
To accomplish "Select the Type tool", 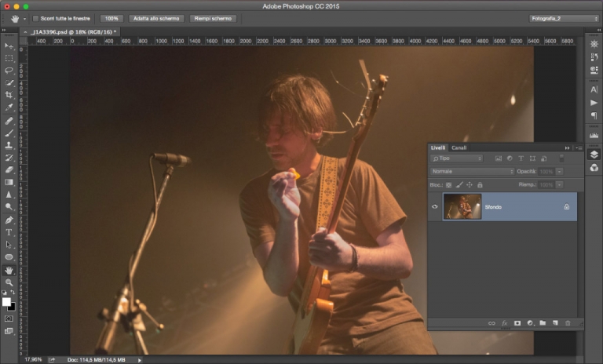I will (9, 232).
